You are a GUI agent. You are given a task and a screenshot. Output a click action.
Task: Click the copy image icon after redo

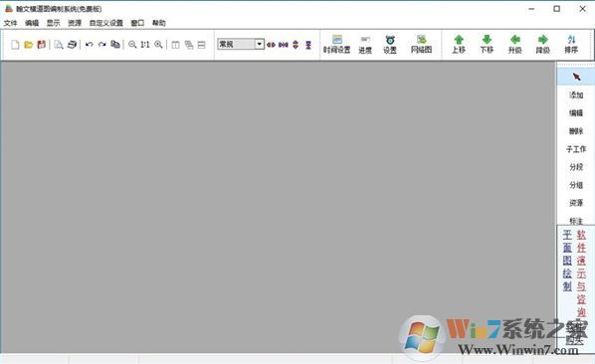[x=115, y=45]
